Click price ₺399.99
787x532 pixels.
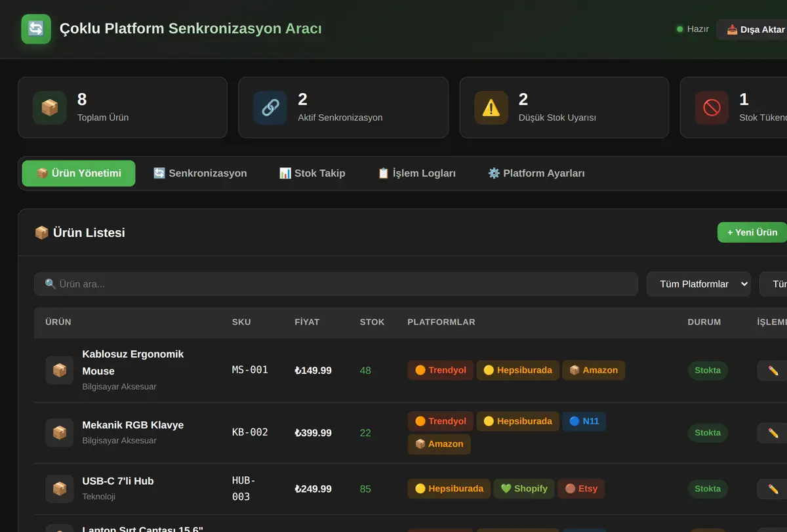pos(313,433)
